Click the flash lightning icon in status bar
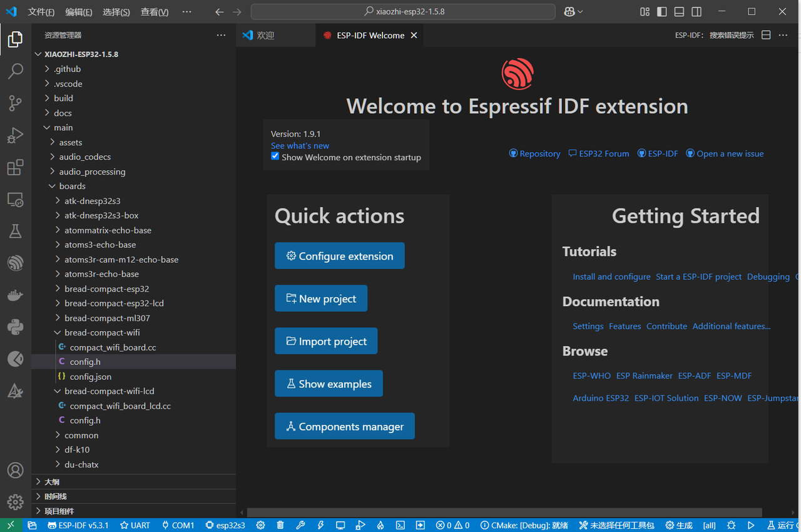The height and width of the screenshot is (532, 801). [x=320, y=525]
